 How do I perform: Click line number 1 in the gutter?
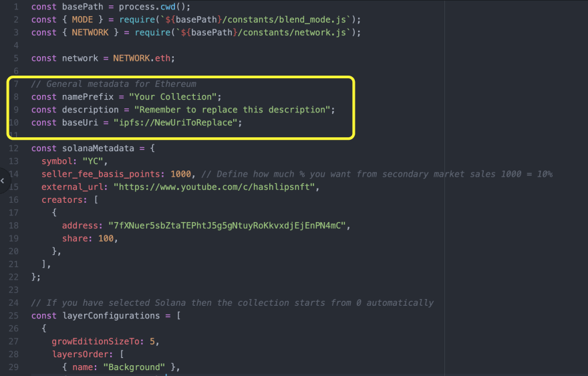pyautogui.click(x=16, y=7)
